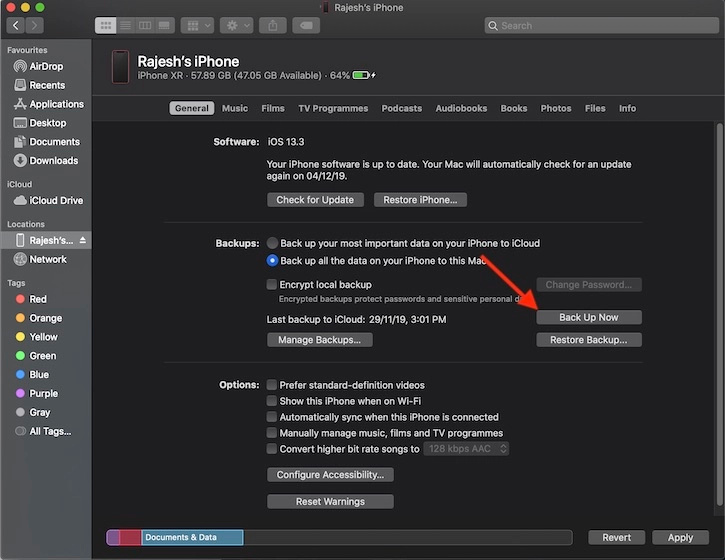Switch to list view in toolbar
725x560 pixels.
[x=125, y=25]
